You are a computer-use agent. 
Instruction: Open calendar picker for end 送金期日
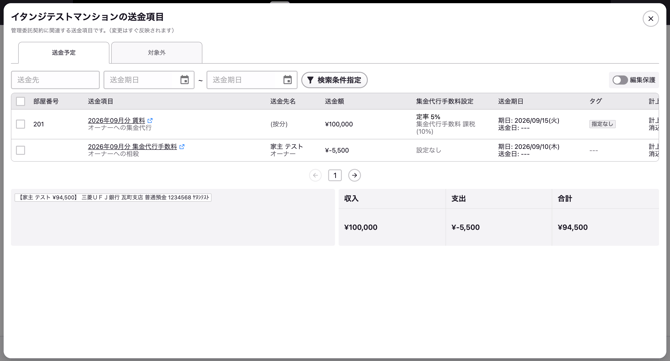pos(288,80)
